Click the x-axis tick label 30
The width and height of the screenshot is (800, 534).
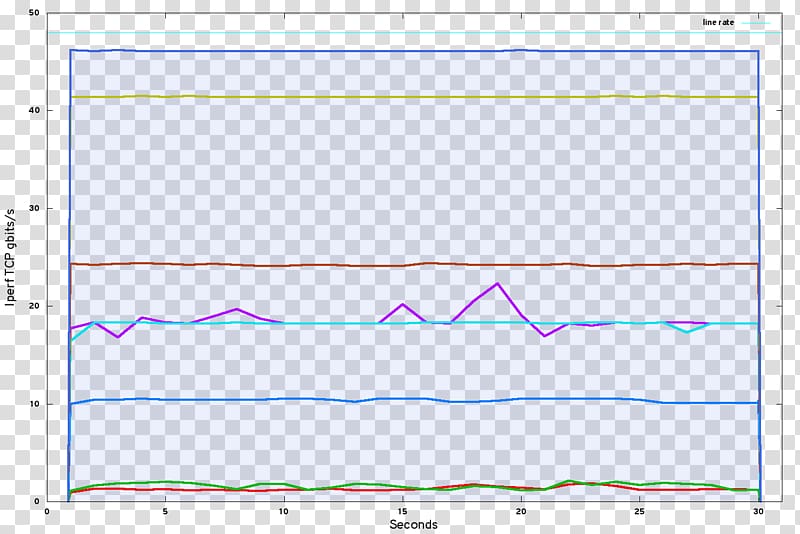(758, 511)
